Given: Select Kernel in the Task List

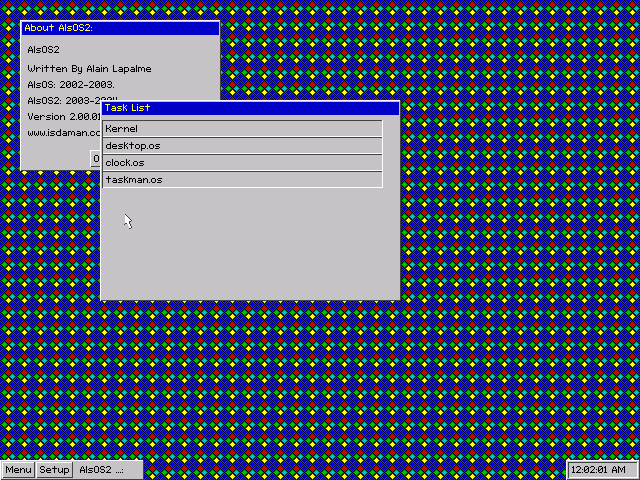Looking at the screenshot, I should pos(242,129).
